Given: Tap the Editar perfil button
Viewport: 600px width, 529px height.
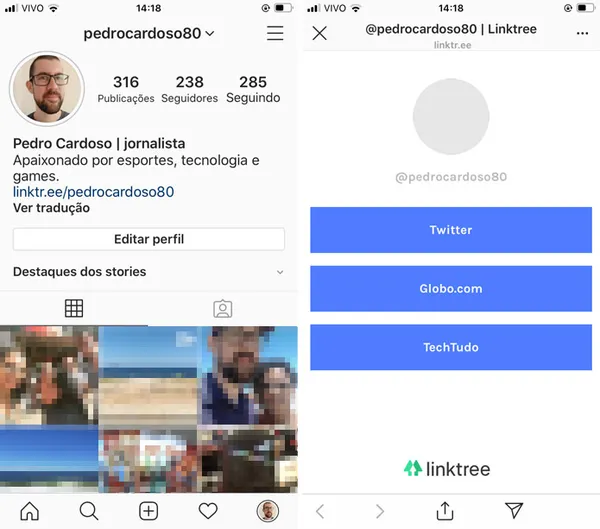Looking at the screenshot, I should click(149, 239).
